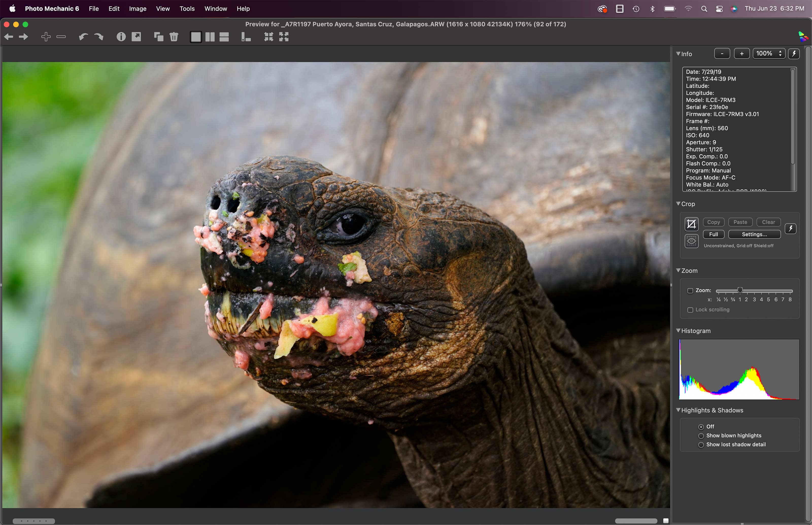Click the Info panel lightning bolt icon
Viewport: 812px width, 525px height.
[794, 54]
